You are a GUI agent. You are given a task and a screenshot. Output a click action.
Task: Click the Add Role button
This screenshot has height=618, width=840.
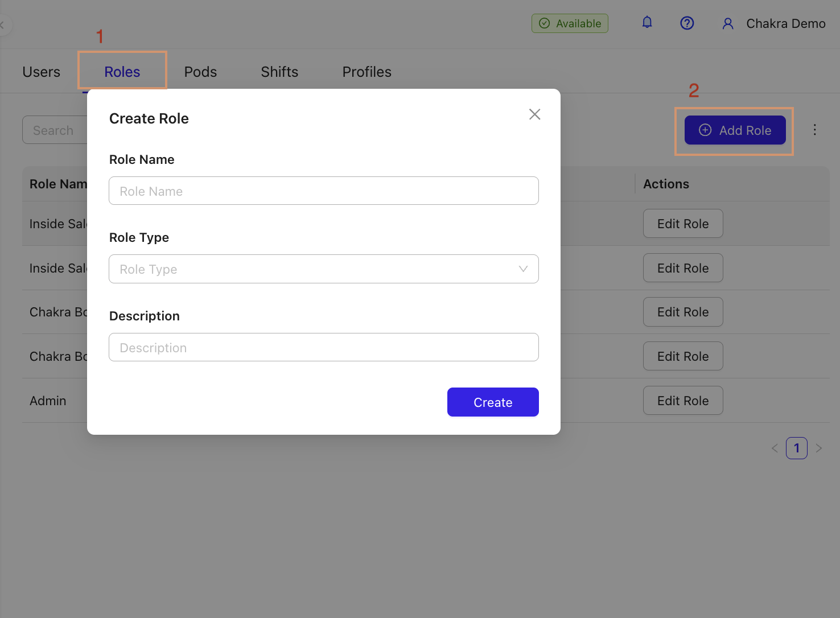pos(735,130)
